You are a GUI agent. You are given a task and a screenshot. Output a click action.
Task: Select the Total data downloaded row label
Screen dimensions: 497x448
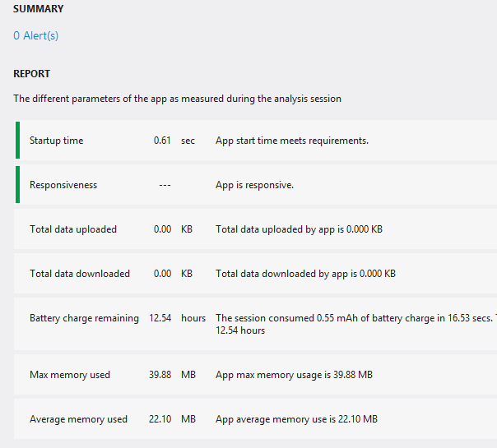pyautogui.click(x=80, y=274)
